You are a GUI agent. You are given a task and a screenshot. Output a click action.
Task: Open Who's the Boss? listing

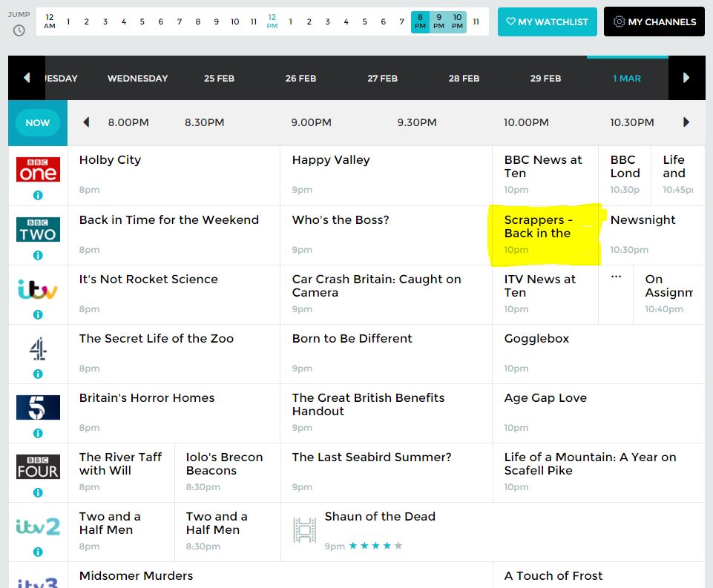pyautogui.click(x=386, y=235)
